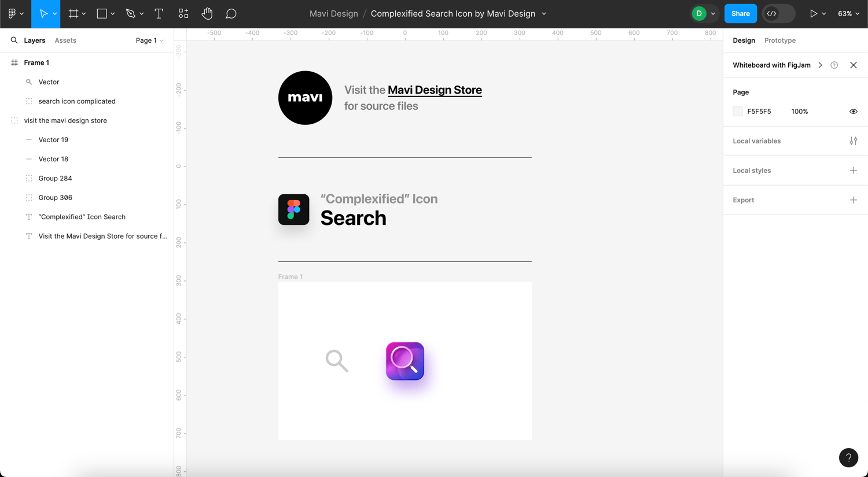Viewport: 868px width, 477px height.
Task: Select the Move tool
Action: pos(43,13)
